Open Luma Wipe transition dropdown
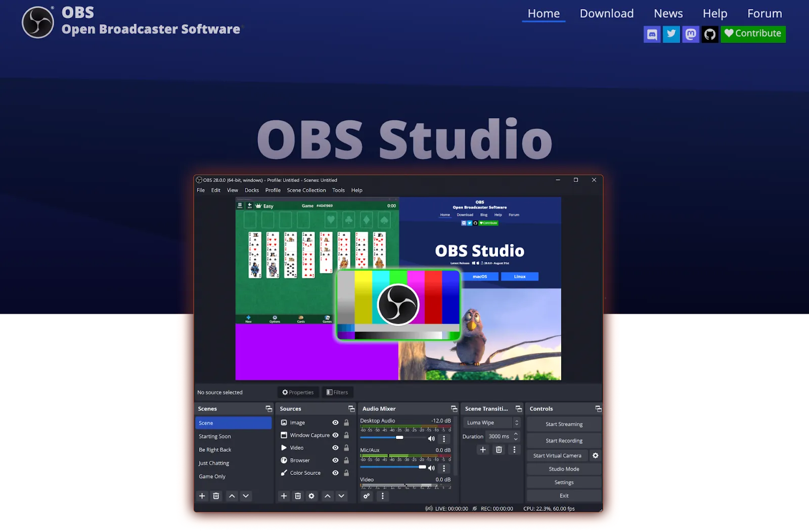This screenshot has width=809, height=532. 492,423
